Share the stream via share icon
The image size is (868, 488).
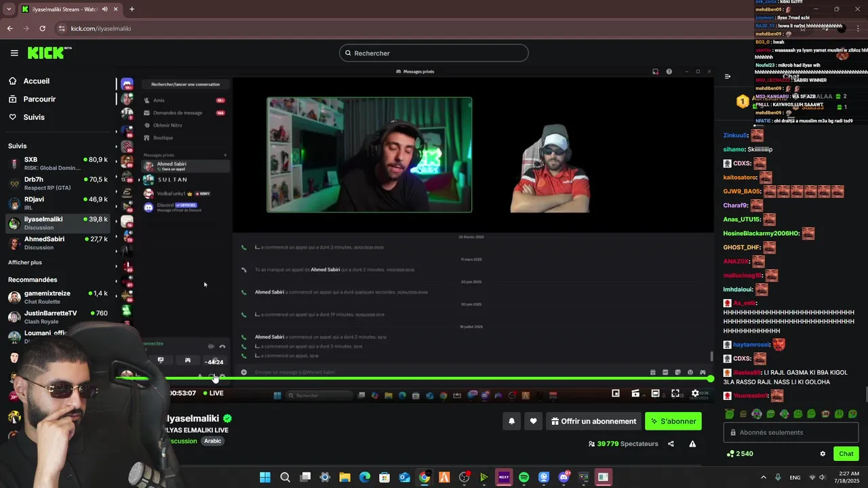click(x=671, y=444)
